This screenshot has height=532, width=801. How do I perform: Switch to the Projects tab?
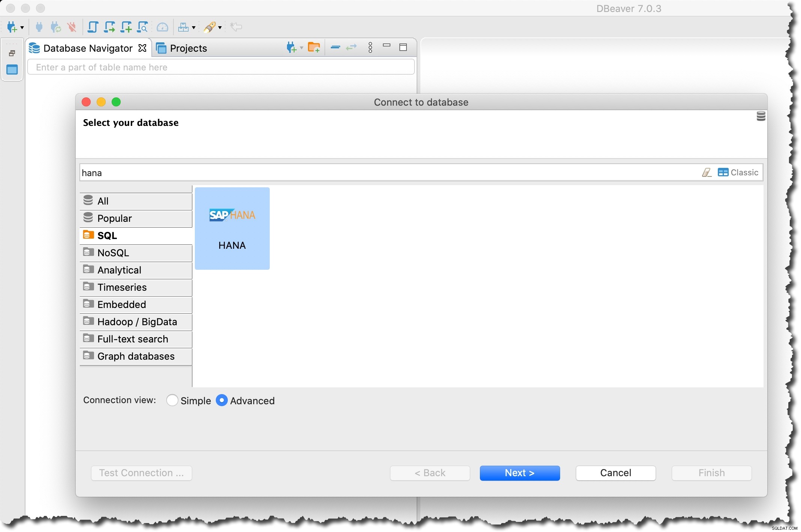181,48
